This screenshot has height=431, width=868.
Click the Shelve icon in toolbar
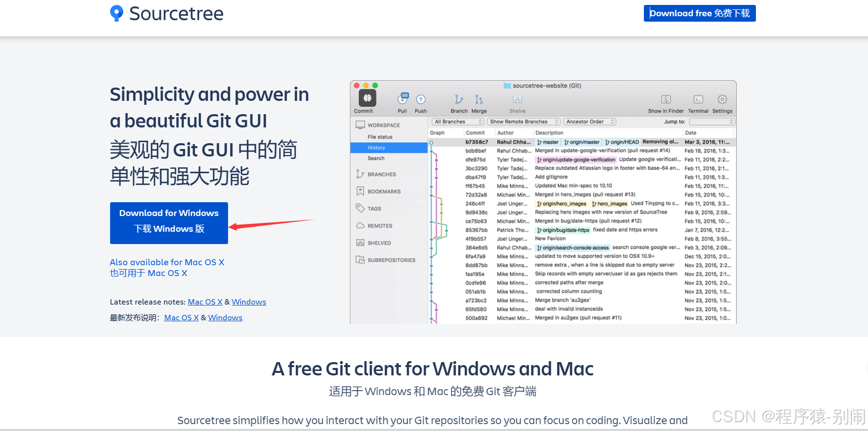click(x=517, y=99)
